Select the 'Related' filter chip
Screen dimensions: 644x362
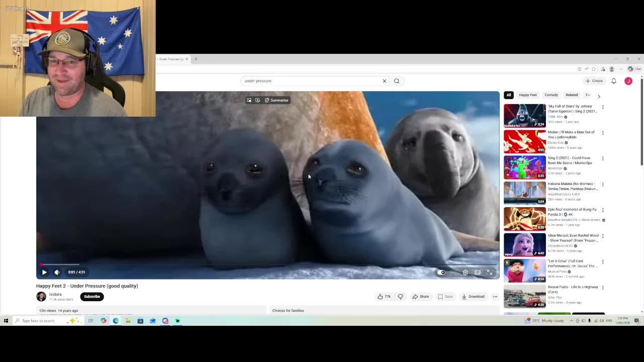click(572, 95)
